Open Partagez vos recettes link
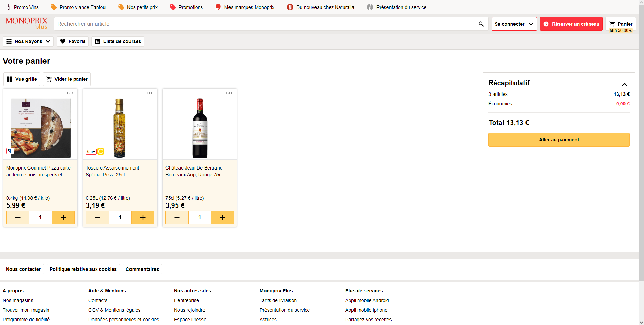Screen dimensions: 644x325 tap(368, 320)
